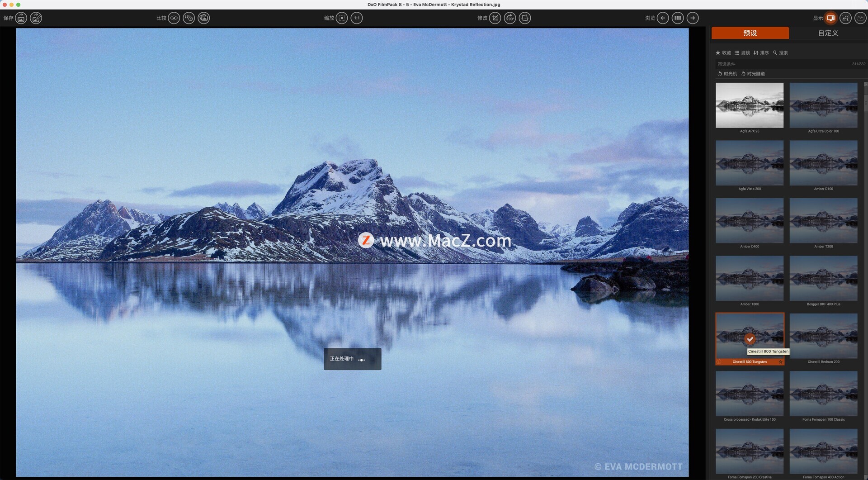Apply the Foma Fomapan 100 Classic preset
The image size is (868, 480).
(823, 394)
